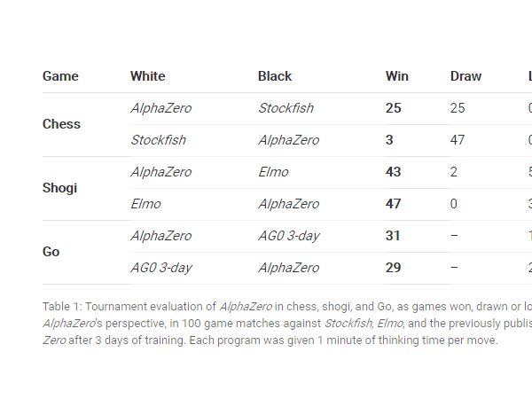Click the Win column header

396,76
